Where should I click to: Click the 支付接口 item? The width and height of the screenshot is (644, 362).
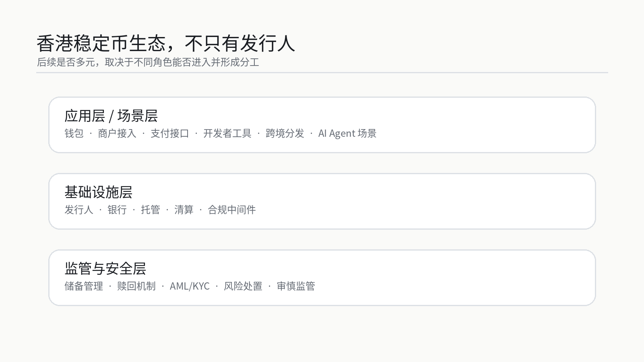(x=170, y=134)
